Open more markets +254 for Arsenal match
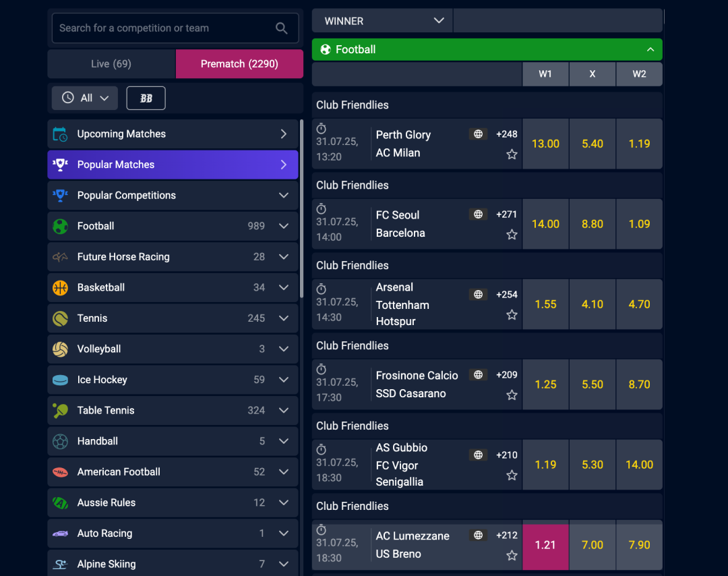Image resolution: width=728 pixels, height=576 pixels. tap(506, 295)
